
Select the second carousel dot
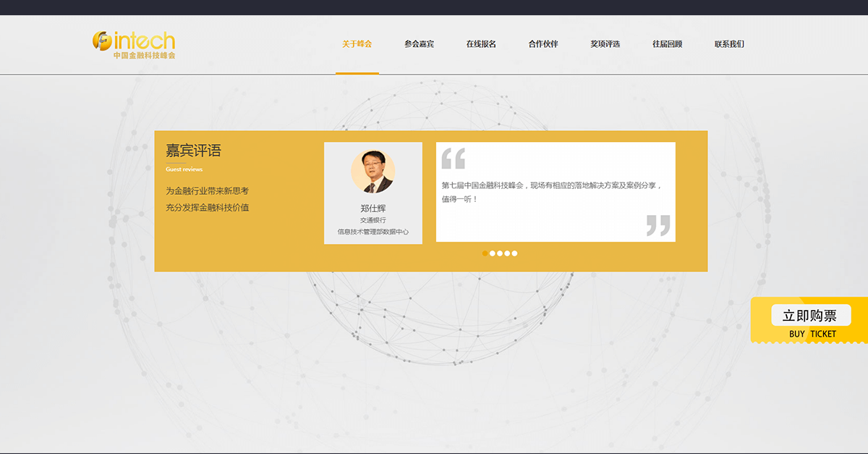[x=493, y=253]
